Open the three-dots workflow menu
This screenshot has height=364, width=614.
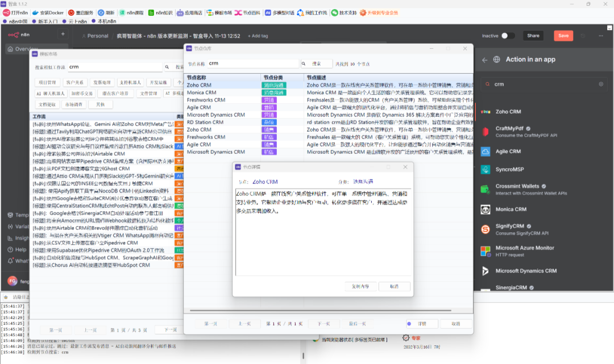601,36
